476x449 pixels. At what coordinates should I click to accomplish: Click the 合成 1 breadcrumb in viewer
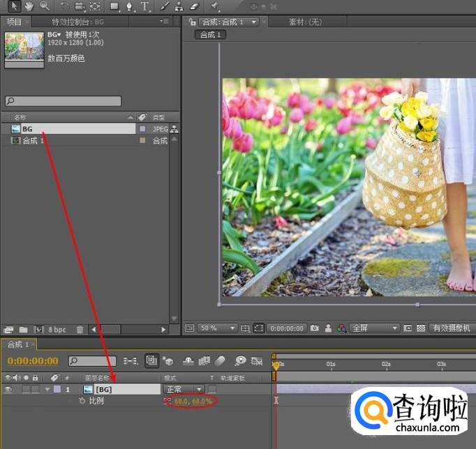point(210,35)
